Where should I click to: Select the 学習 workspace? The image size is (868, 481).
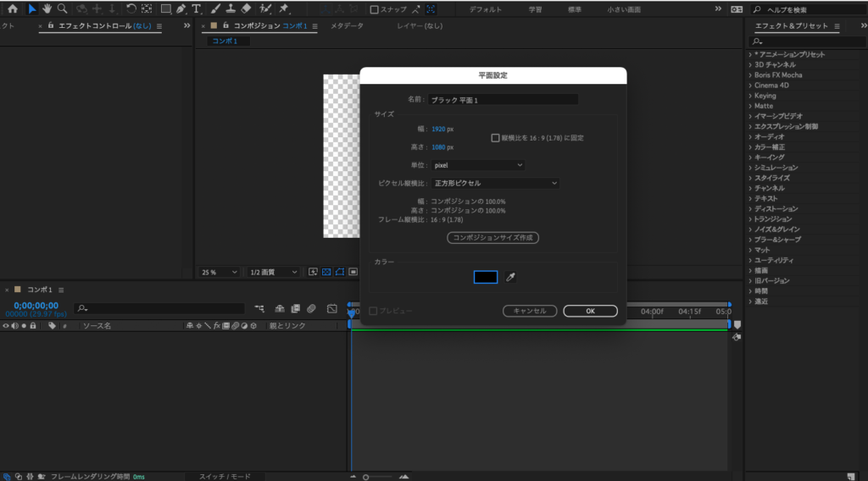(536, 9)
